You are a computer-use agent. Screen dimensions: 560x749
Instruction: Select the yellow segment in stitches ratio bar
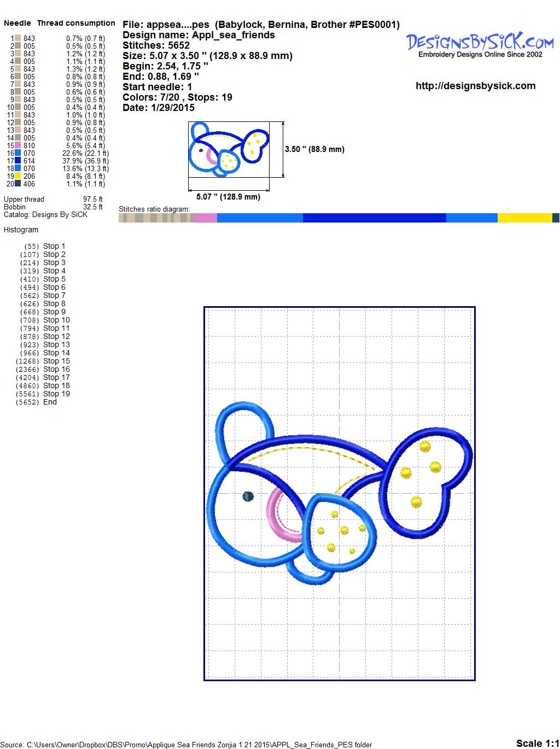coord(524,218)
